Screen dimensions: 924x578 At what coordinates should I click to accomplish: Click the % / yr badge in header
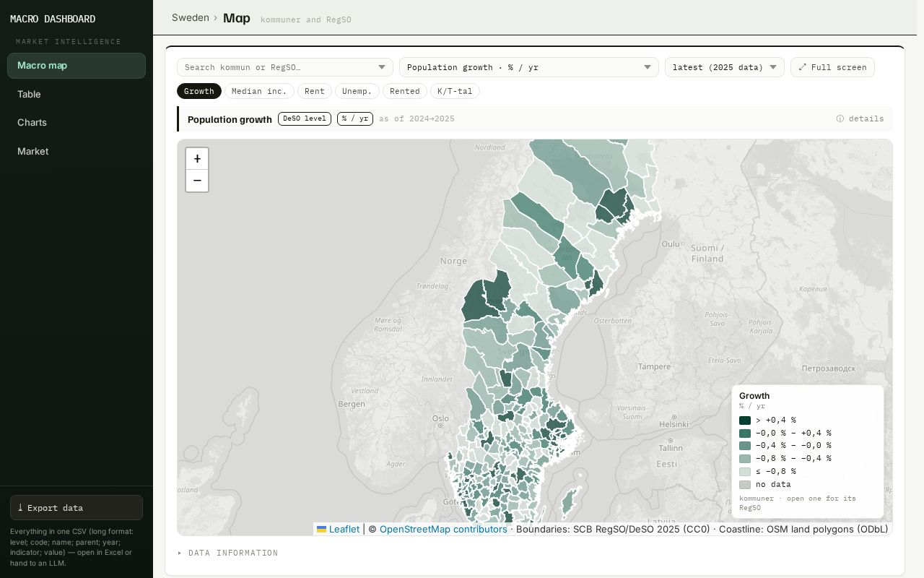tap(355, 118)
